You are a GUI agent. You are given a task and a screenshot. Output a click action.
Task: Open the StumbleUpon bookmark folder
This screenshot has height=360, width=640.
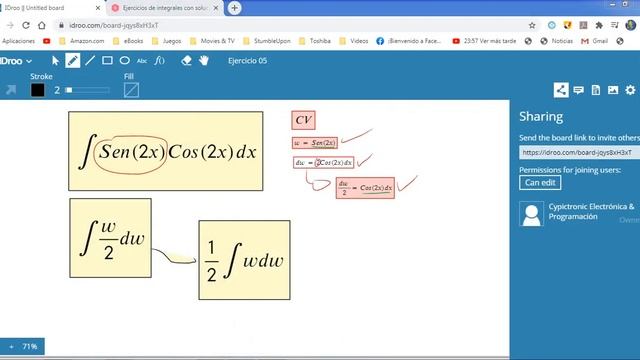[267, 41]
